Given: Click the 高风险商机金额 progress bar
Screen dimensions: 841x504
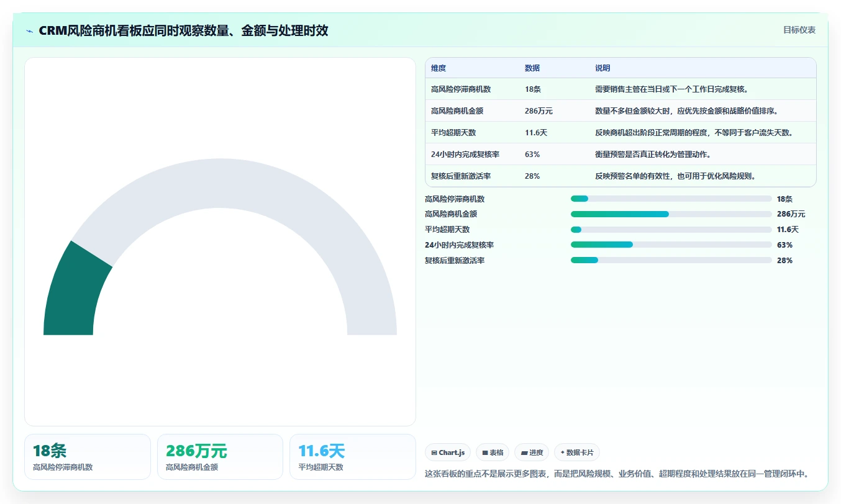Looking at the screenshot, I should point(671,214).
